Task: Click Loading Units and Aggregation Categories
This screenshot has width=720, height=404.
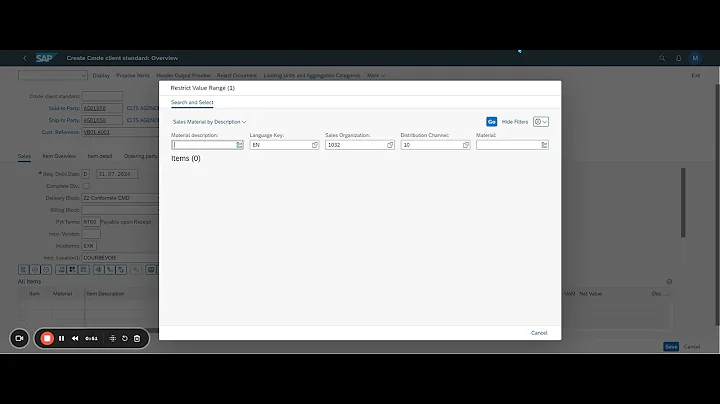Action: (x=312, y=75)
